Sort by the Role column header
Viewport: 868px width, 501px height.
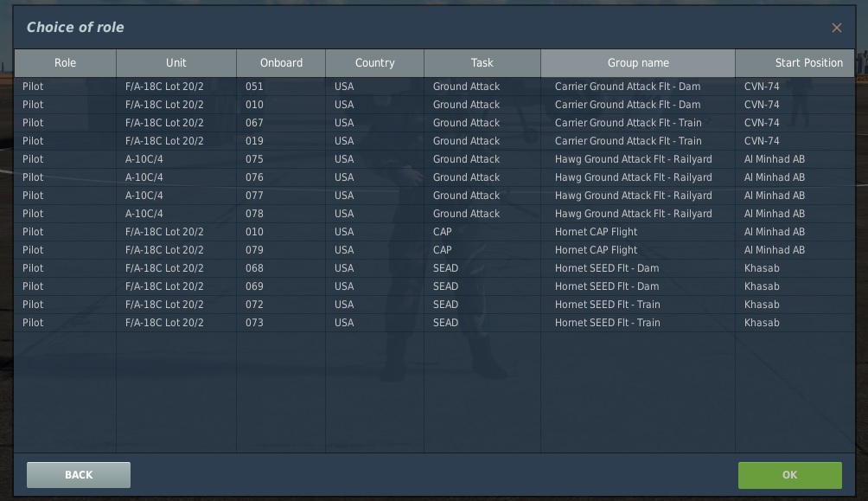click(x=65, y=62)
